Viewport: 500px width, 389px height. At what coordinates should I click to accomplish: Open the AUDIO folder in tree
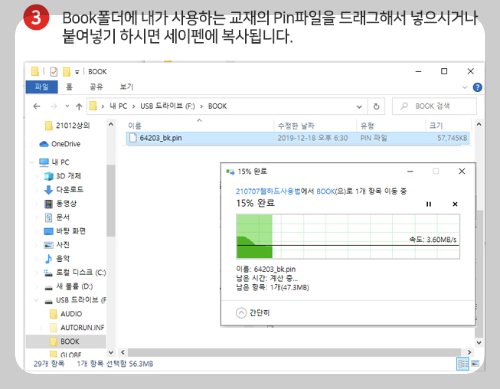click(x=66, y=314)
